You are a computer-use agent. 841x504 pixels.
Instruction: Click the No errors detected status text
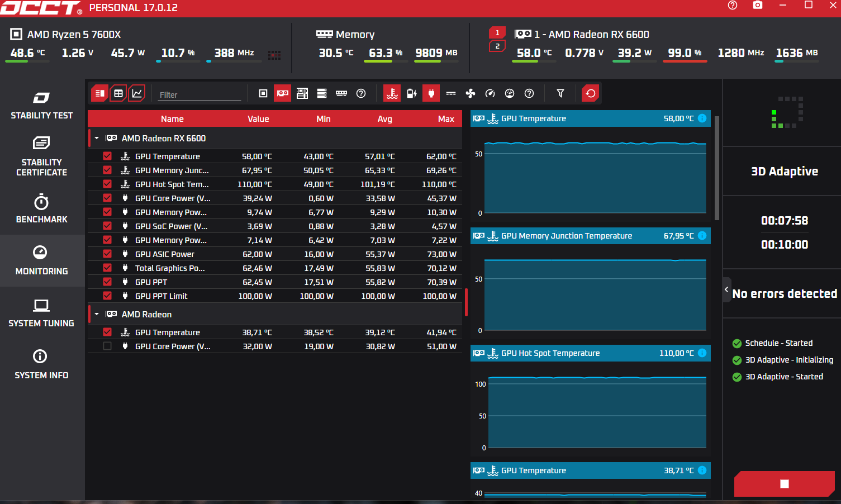(785, 293)
